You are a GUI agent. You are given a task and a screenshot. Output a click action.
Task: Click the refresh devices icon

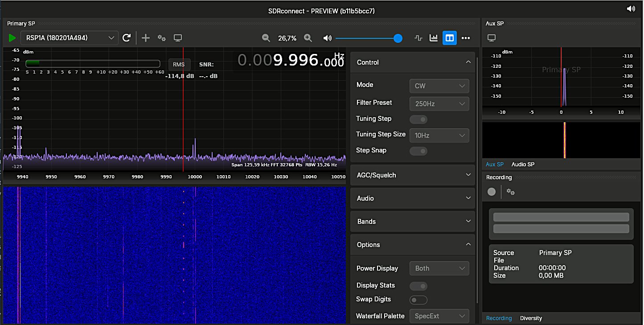127,38
